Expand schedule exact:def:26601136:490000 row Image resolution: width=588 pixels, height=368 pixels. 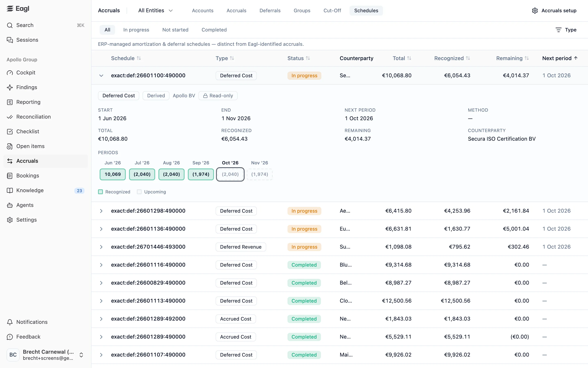coord(101,229)
